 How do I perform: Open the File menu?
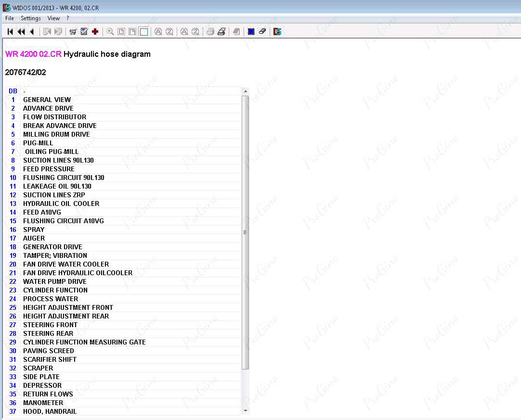[10, 18]
